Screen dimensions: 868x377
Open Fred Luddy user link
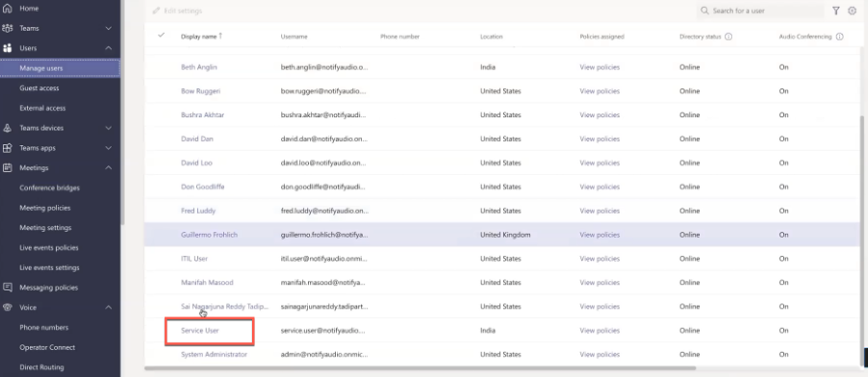198,211
